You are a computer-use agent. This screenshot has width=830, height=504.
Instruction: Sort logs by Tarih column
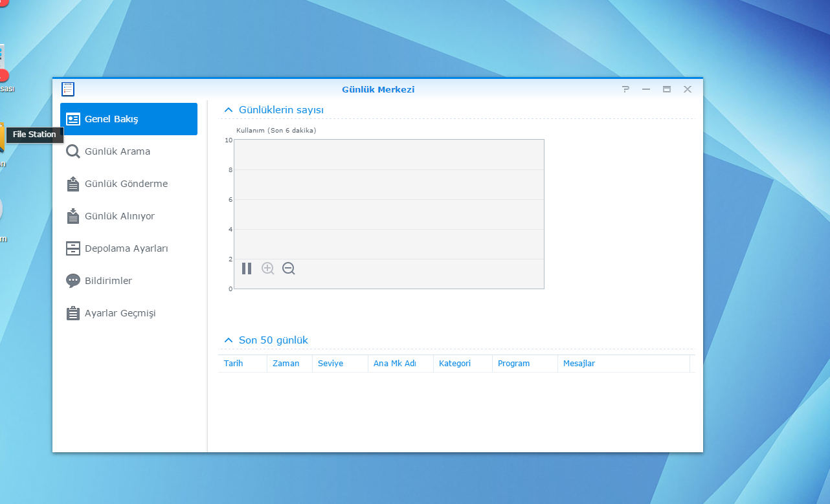[234, 364]
